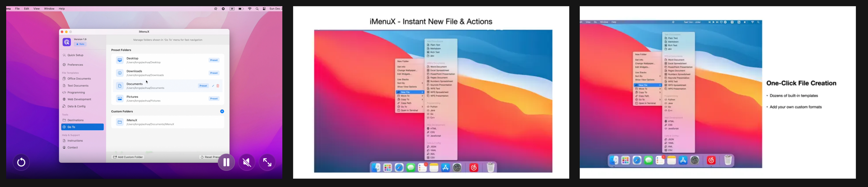Open the Help menu in the menu bar
Viewport: 868px width, 187px height.
click(x=62, y=9)
